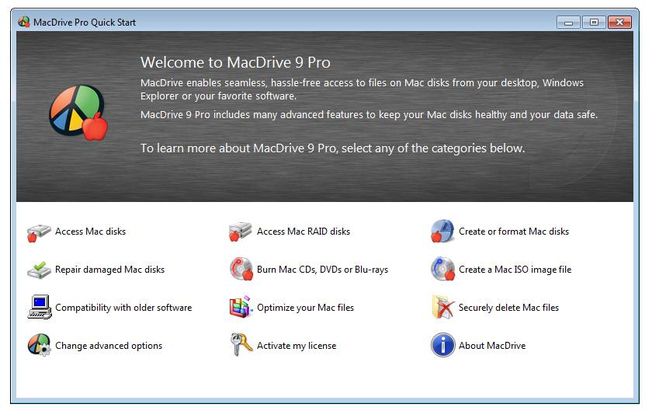Screen dimensions: 659x418
Task: Click the MacDrive title bar app icon
Action: [x=24, y=22]
